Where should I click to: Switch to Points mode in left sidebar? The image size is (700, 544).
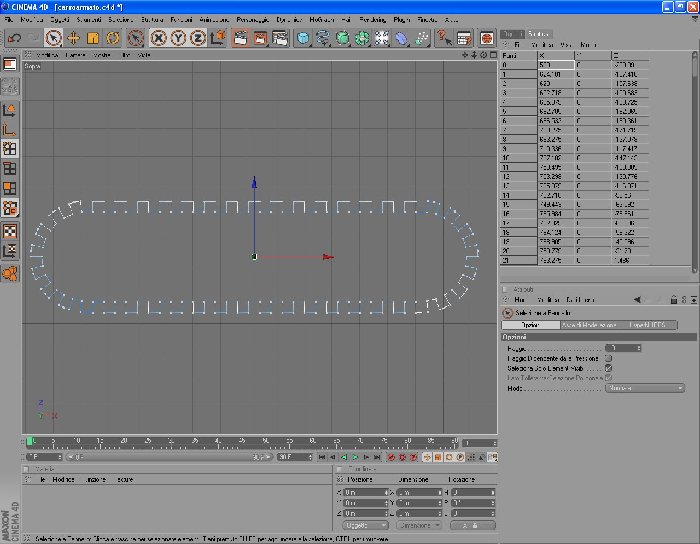coord(10,149)
